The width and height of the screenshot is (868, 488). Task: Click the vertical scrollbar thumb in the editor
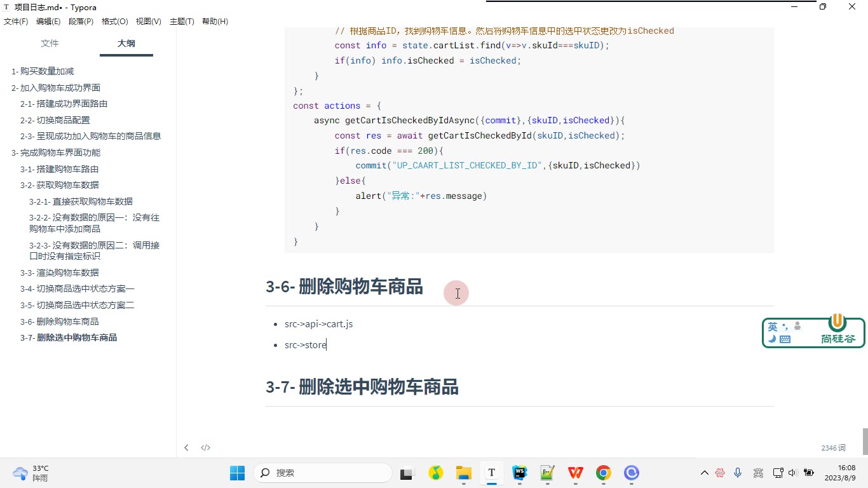[865, 442]
